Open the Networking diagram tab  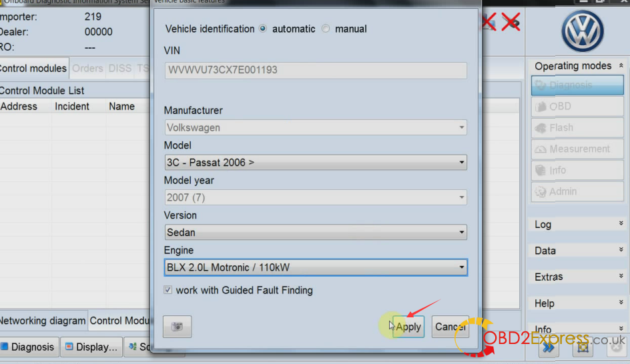click(x=43, y=321)
